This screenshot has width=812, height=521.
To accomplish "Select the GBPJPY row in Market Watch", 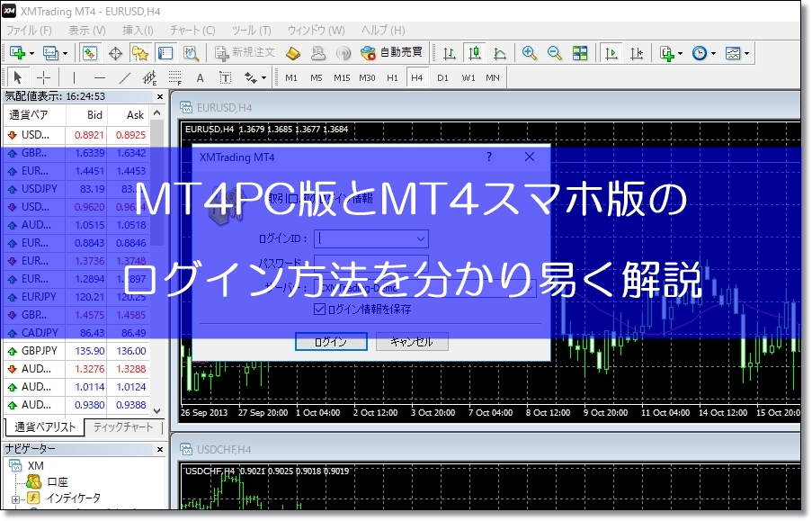I will coord(76,351).
